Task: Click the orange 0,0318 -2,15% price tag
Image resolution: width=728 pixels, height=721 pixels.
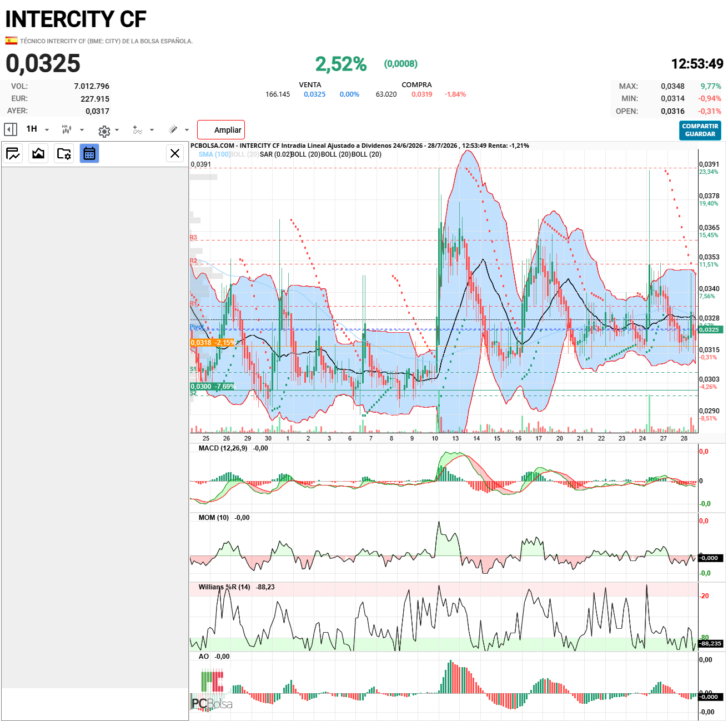Action: [213, 343]
